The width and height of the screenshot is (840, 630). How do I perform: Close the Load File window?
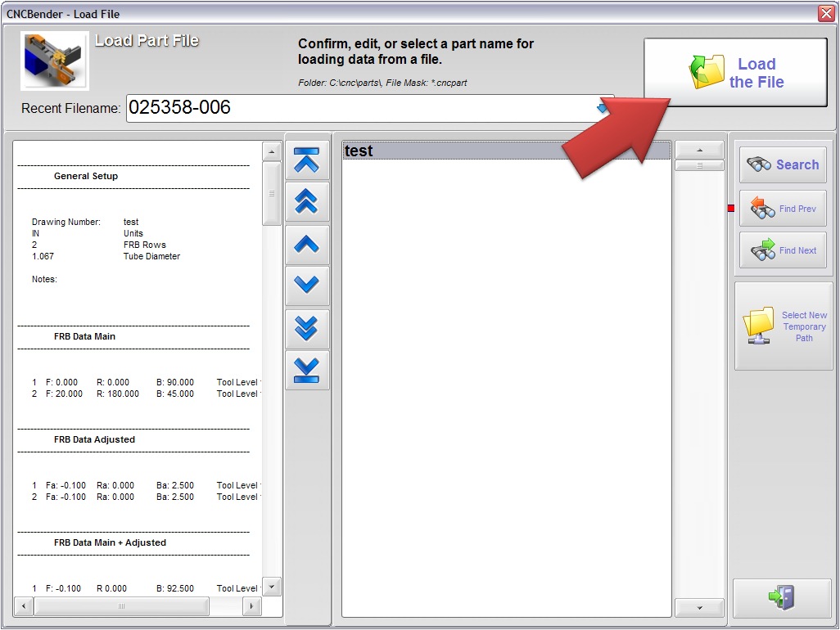pos(825,13)
